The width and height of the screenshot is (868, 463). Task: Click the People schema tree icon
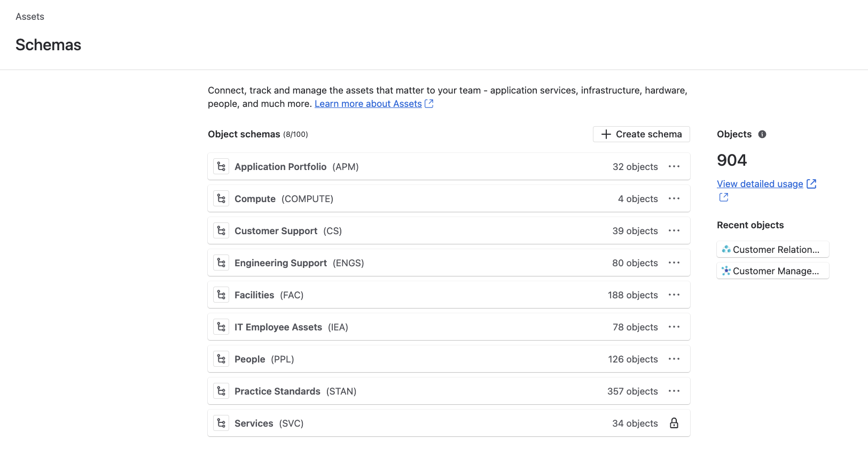coord(221,359)
